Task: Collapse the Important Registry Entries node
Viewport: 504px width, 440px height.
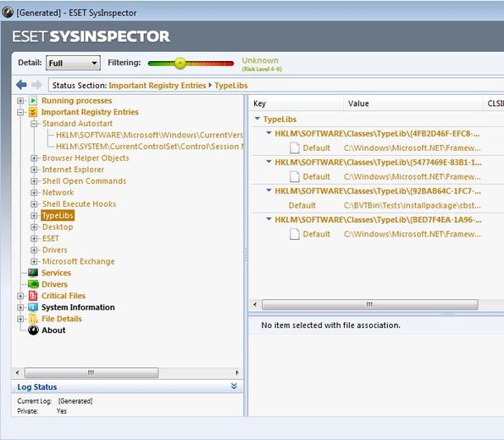Action: pos(20,112)
